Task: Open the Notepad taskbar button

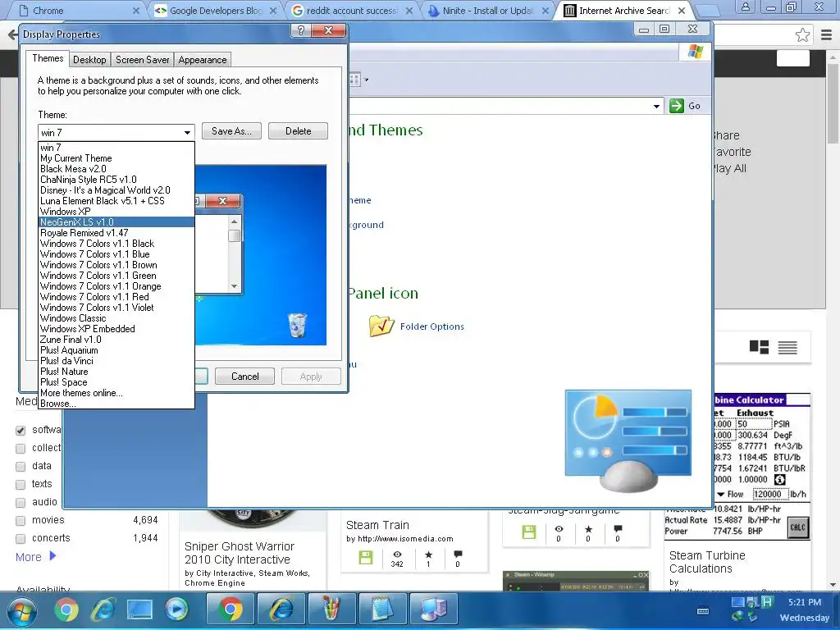Action: (x=382, y=609)
